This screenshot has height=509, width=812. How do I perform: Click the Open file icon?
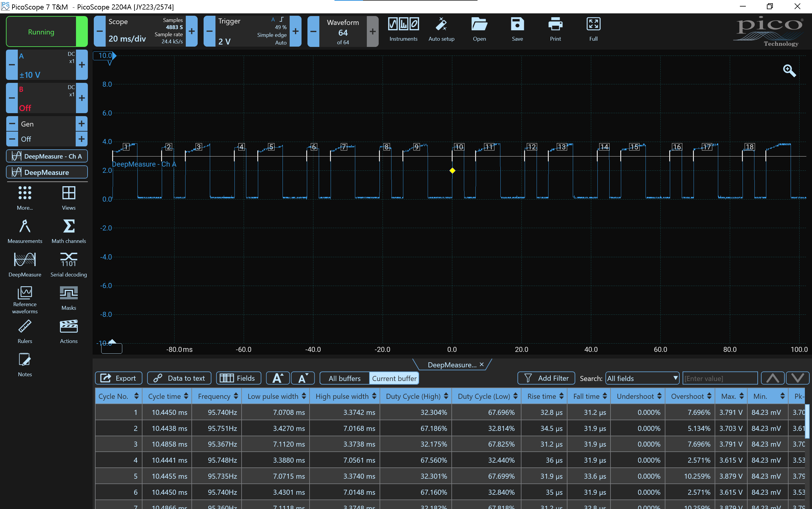(x=479, y=30)
